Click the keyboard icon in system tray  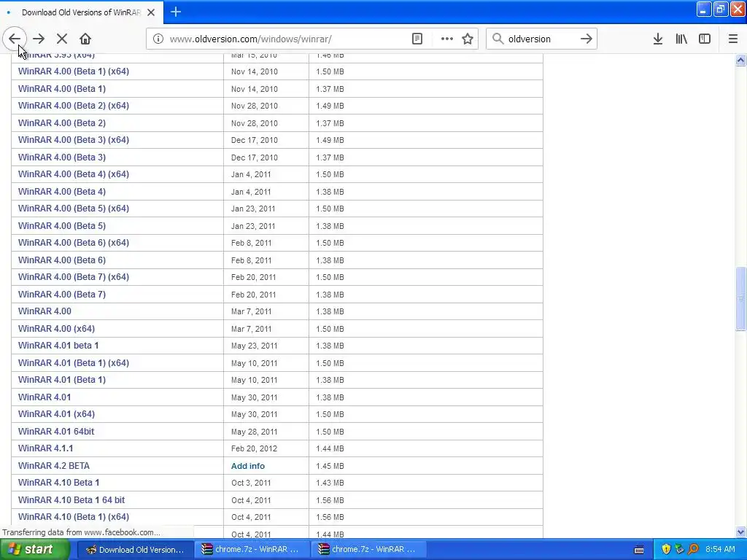tap(639, 550)
